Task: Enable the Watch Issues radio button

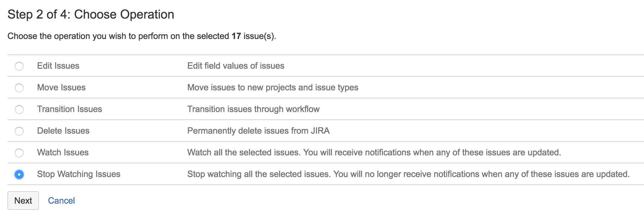Action: 19,153
